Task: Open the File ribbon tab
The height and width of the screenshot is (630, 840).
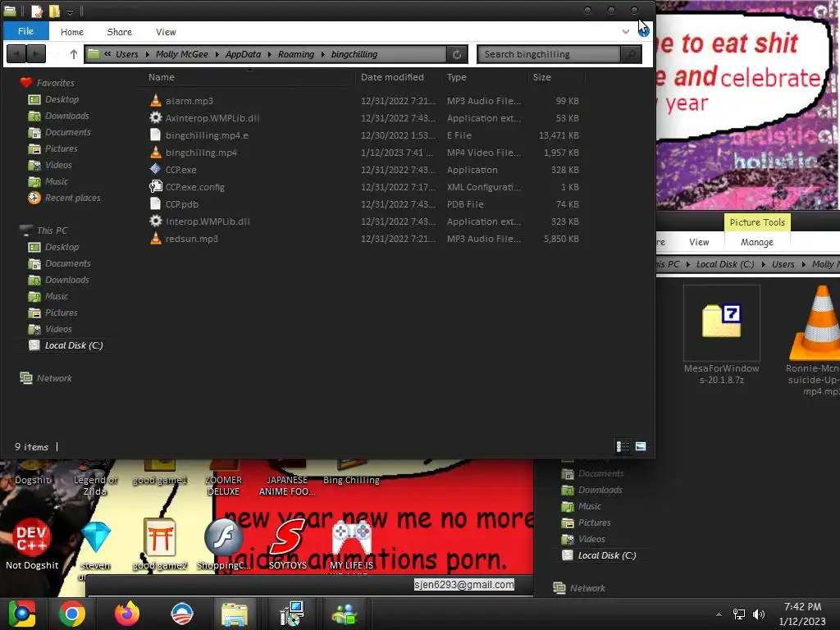Action: 25,31
